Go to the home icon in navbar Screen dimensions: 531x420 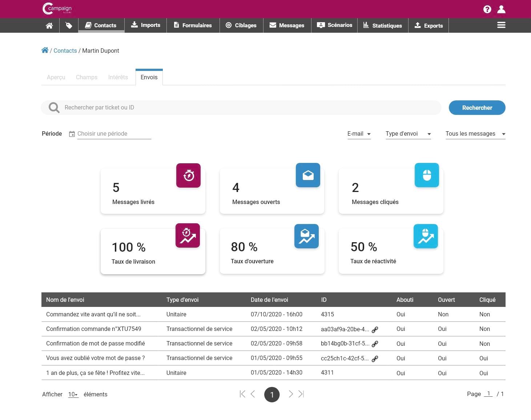point(49,25)
